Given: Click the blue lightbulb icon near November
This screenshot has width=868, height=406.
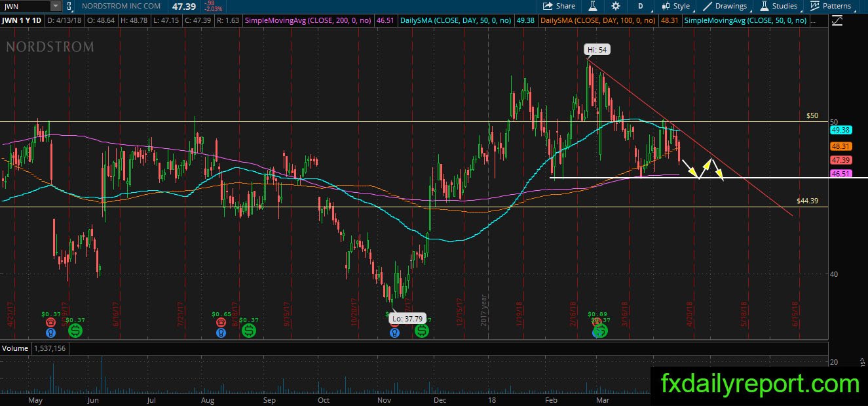Looking at the screenshot, I should point(394,333).
